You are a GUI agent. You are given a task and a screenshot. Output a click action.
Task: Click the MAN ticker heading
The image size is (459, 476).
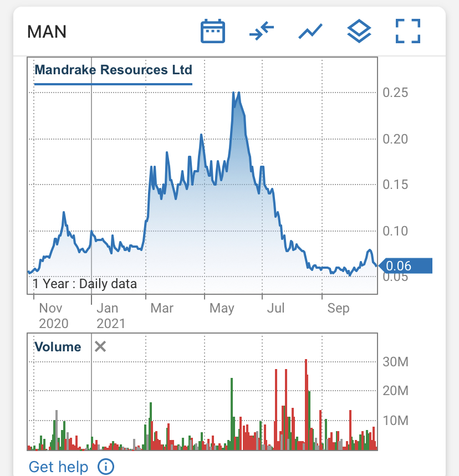point(47,32)
